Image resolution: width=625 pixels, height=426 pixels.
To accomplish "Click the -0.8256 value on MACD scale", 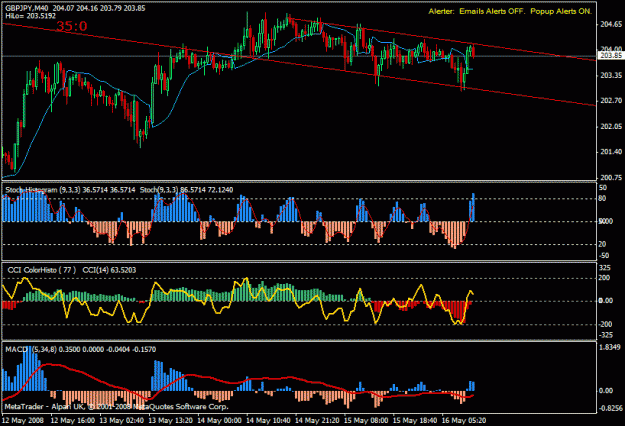I will (610, 408).
